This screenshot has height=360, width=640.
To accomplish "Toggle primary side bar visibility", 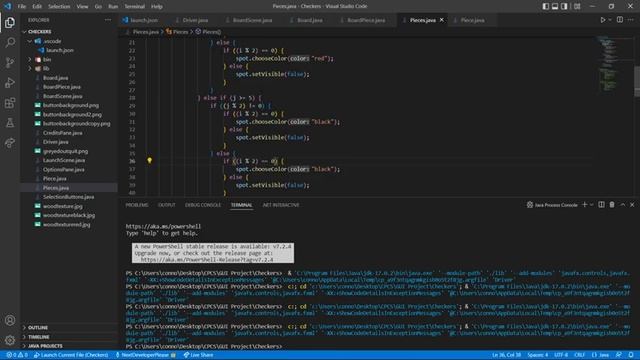I will click(546, 6).
